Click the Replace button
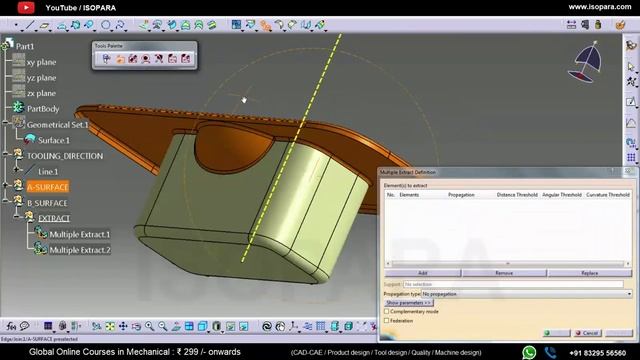 click(589, 273)
